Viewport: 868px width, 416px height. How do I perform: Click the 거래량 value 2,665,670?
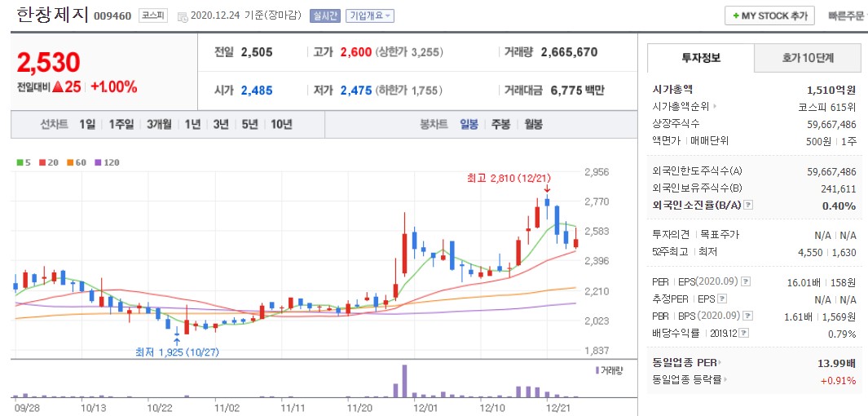pyautogui.click(x=569, y=53)
